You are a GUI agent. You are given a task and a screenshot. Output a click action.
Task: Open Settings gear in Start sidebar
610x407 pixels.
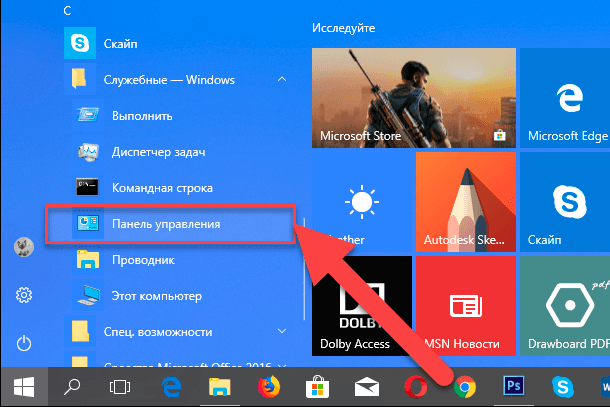[24, 295]
